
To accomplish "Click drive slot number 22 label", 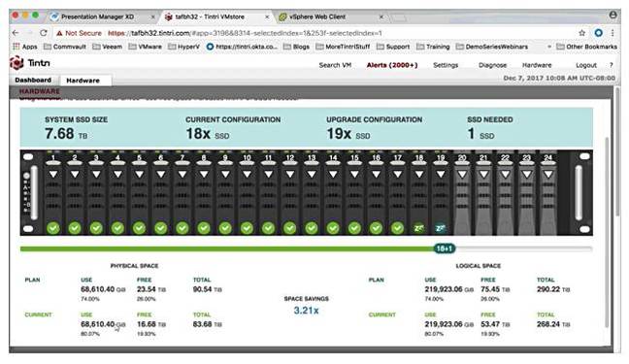I will [x=505, y=158].
